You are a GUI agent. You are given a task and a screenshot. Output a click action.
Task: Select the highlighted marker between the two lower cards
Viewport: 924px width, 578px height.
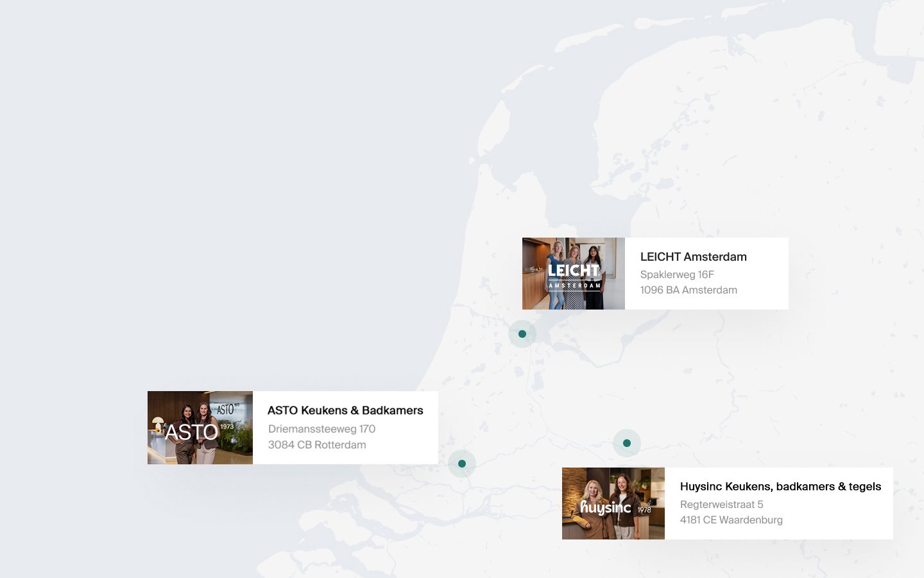[627, 442]
